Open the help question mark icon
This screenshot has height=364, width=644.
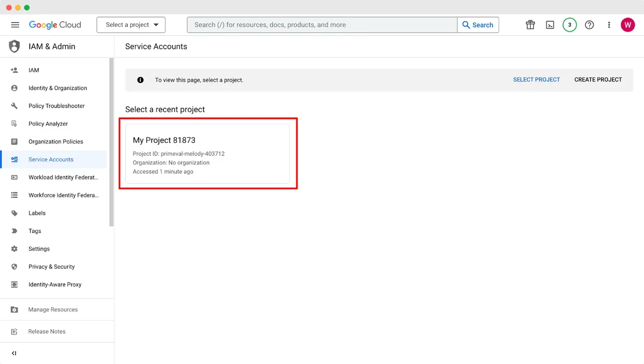[589, 25]
